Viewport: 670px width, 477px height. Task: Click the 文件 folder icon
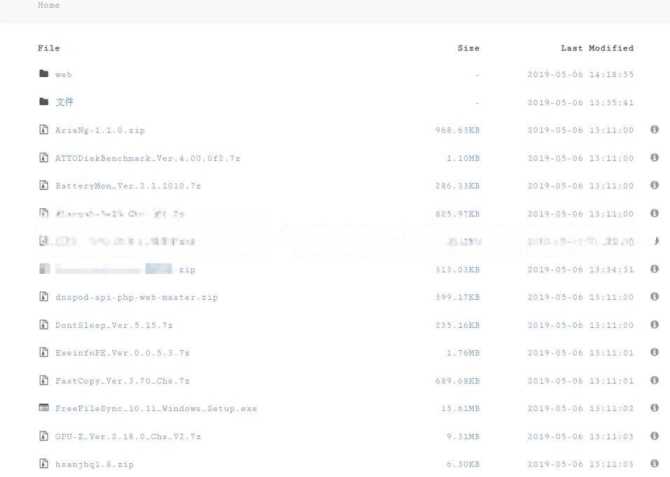click(x=44, y=102)
